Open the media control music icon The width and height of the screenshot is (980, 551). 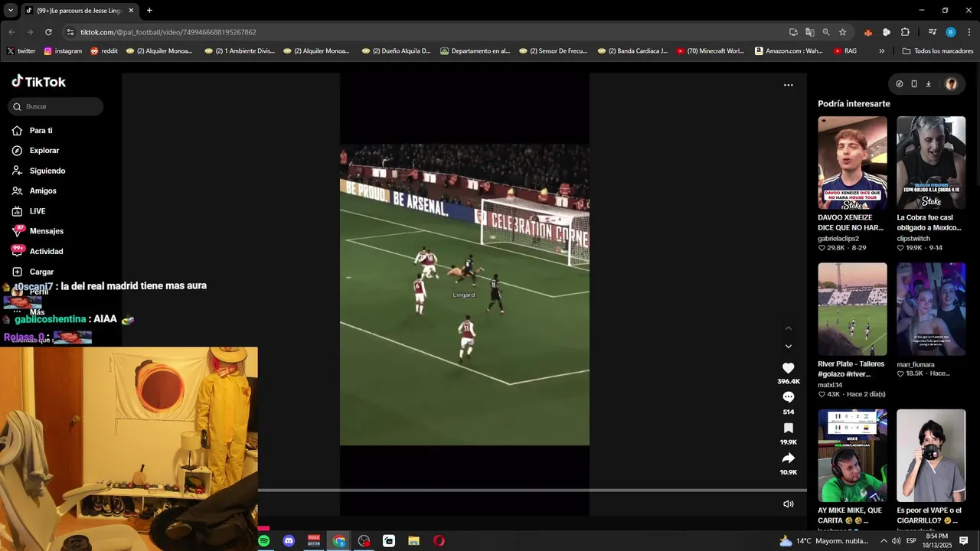[x=932, y=32]
